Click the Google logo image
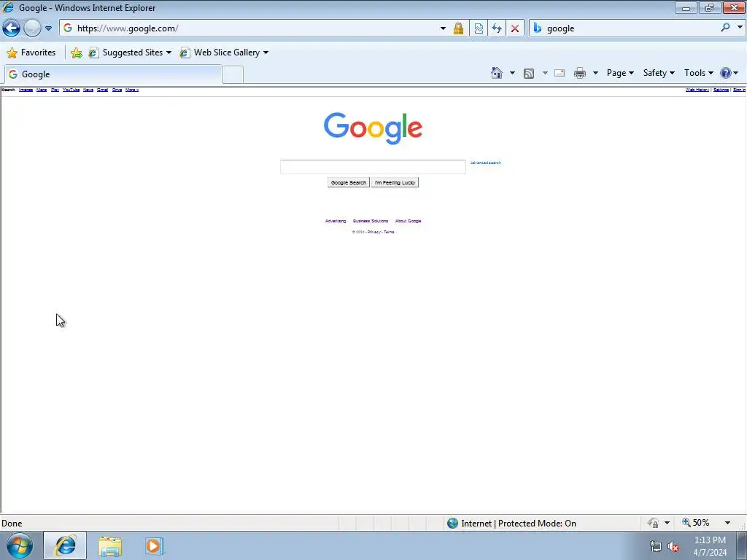The height and width of the screenshot is (560, 747). click(373, 128)
